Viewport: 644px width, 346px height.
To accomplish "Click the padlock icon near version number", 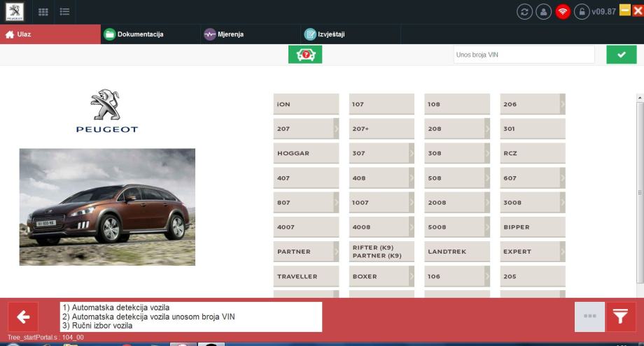I will click(582, 11).
